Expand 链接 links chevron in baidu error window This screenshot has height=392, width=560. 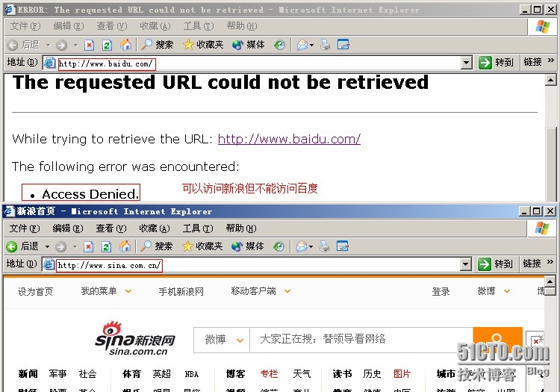click(x=551, y=60)
